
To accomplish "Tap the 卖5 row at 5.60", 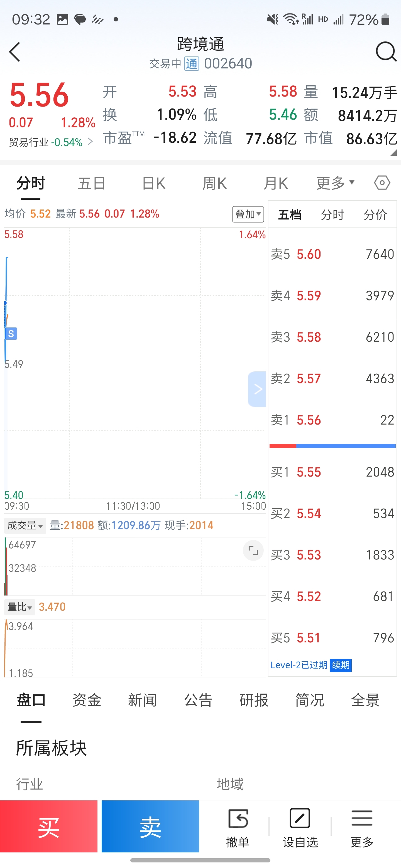I will click(x=332, y=254).
